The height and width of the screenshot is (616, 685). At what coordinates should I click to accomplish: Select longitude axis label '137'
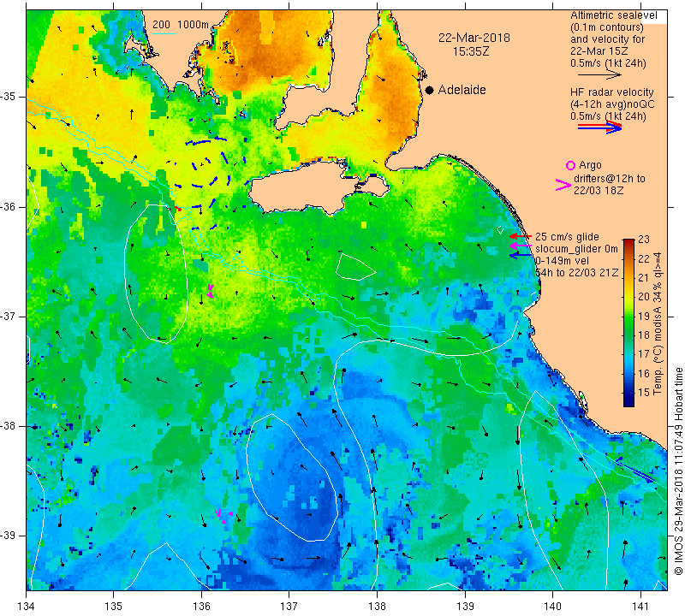[289, 606]
